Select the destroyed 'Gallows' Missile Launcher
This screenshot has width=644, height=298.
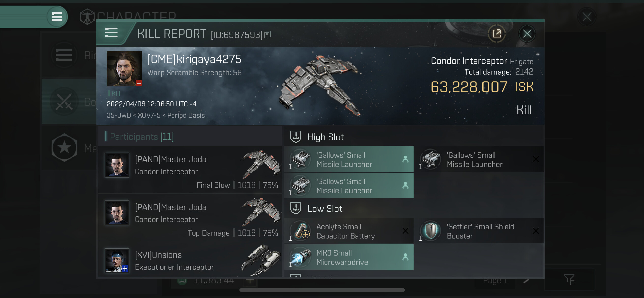[479, 159]
